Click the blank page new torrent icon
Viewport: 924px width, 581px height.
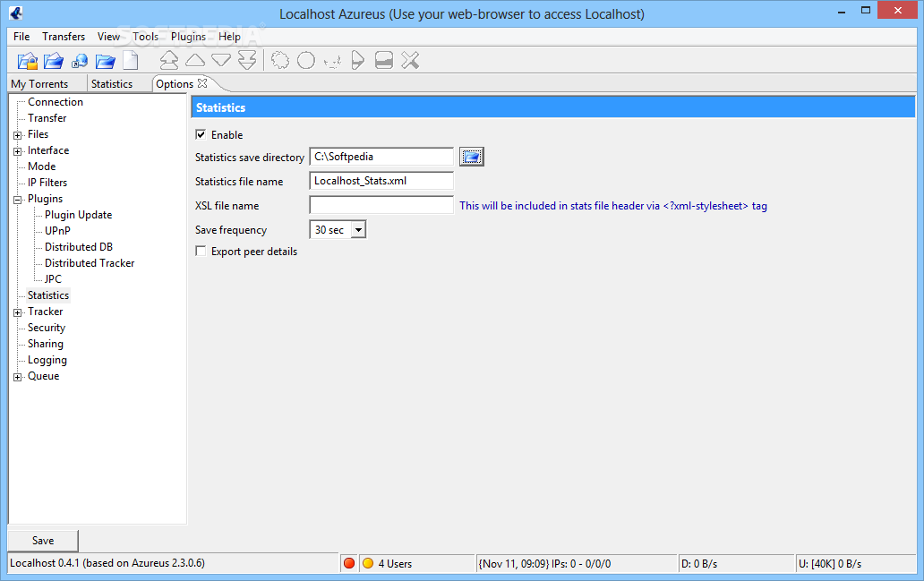point(131,61)
